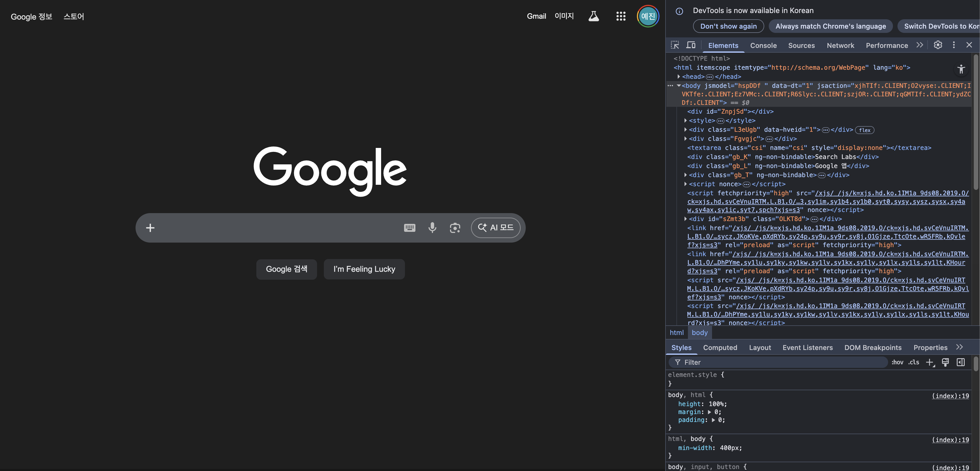Open the Computed styles tab
This screenshot has width=980, height=471.
click(720, 347)
